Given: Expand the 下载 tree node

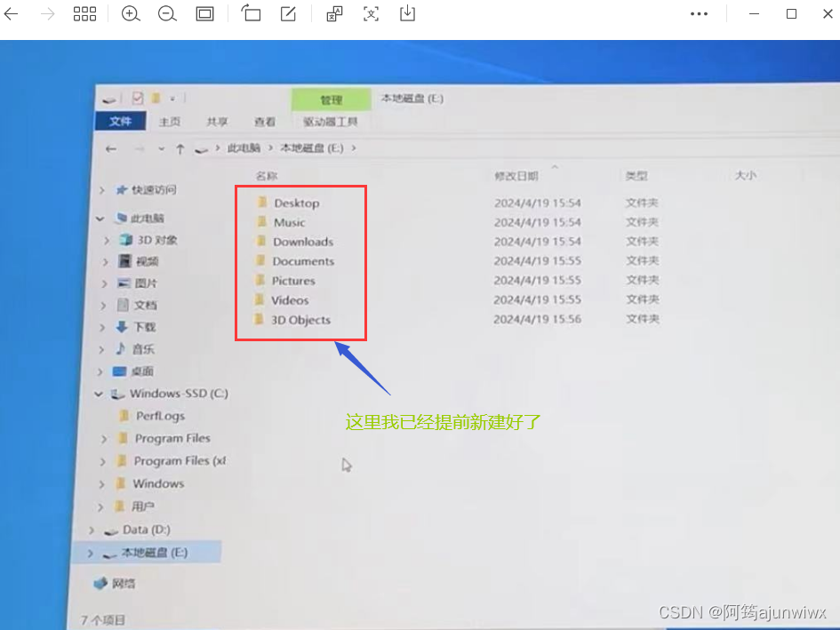Looking at the screenshot, I should pos(102,328).
